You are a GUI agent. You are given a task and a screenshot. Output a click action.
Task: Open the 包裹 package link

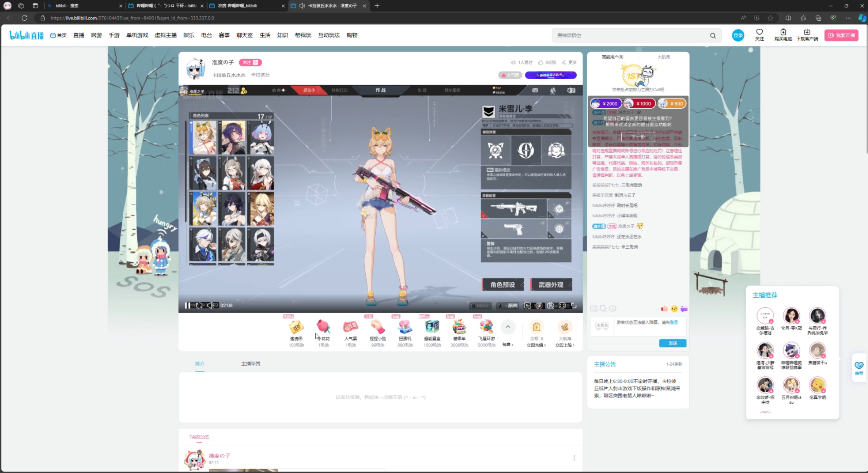click(507, 345)
